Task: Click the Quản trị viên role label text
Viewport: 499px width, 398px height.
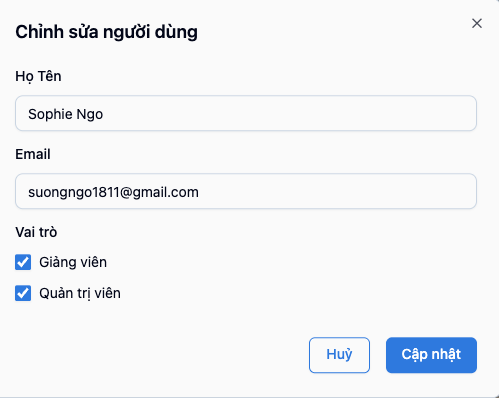Action: [x=80, y=293]
